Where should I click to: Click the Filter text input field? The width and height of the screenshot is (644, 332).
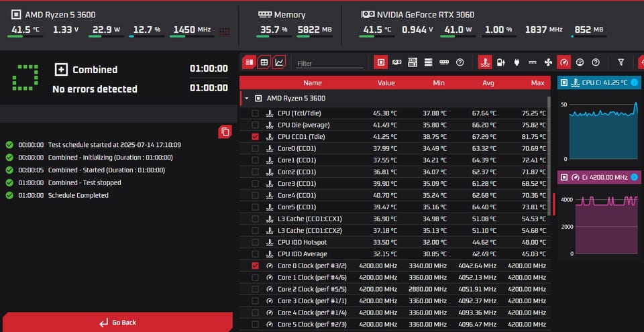pos(330,63)
